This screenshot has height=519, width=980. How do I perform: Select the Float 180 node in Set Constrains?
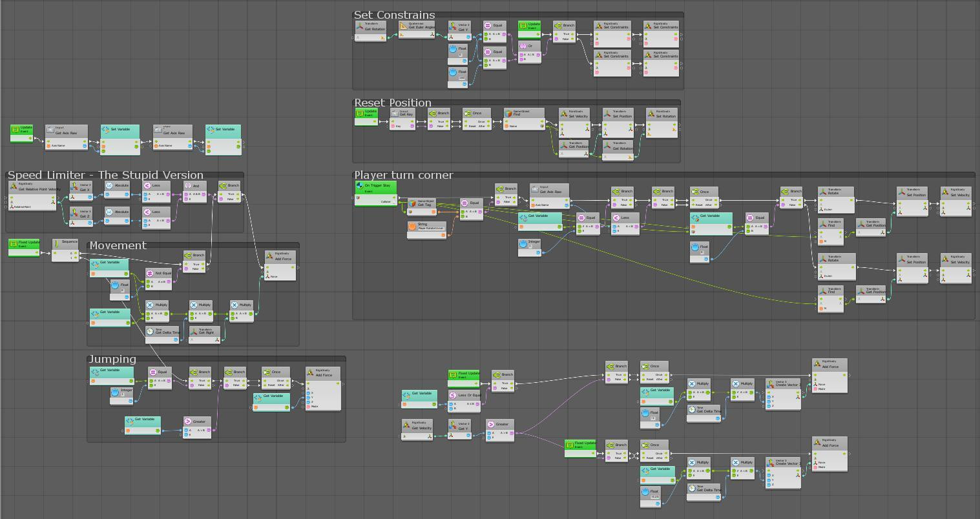pyautogui.click(x=458, y=77)
